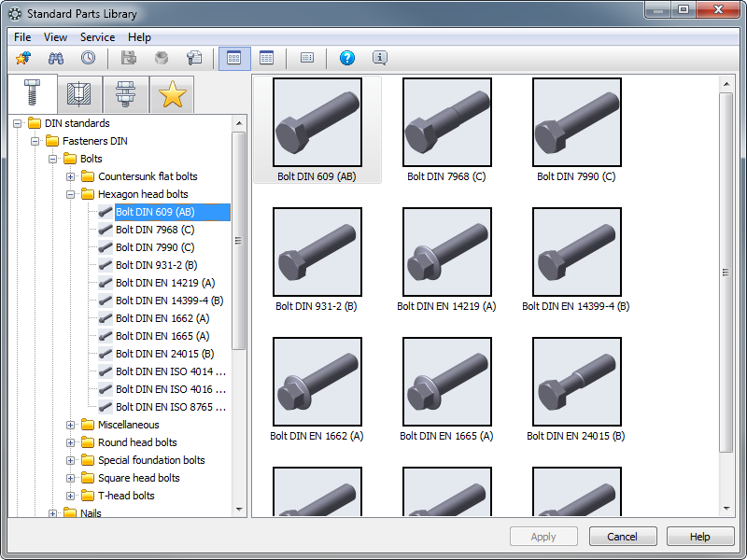The width and height of the screenshot is (747, 560).
Task: Select the bolt fasteners tab
Action: [31, 94]
